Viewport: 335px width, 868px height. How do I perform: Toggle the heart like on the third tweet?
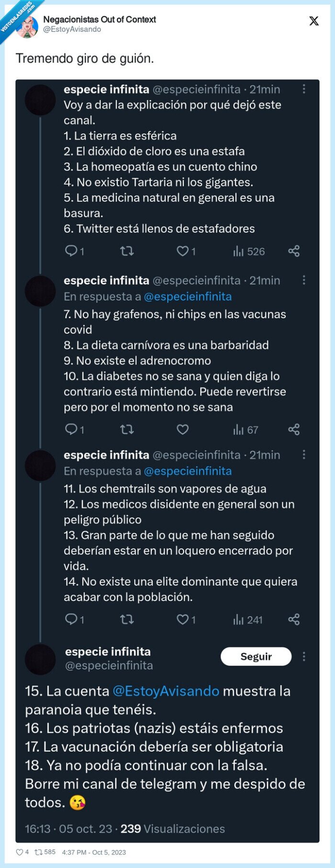point(183,619)
